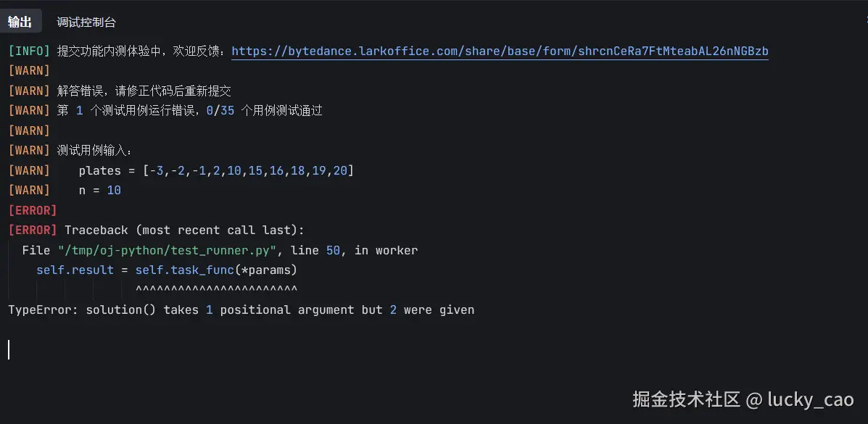Click the 0/35 test pass count
Screen dimensions: 868x424
(218, 110)
